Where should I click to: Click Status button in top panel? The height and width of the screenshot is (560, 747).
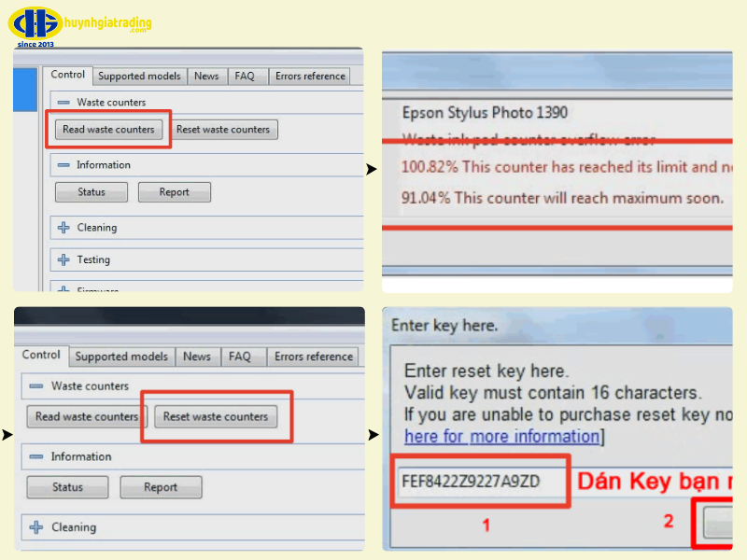(92, 192)
